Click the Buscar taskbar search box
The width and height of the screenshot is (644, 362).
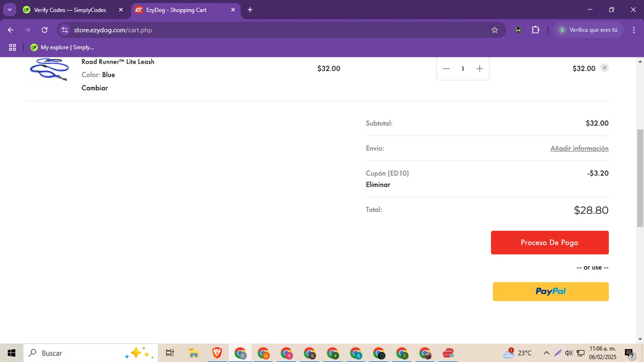[x=91, y=353]
